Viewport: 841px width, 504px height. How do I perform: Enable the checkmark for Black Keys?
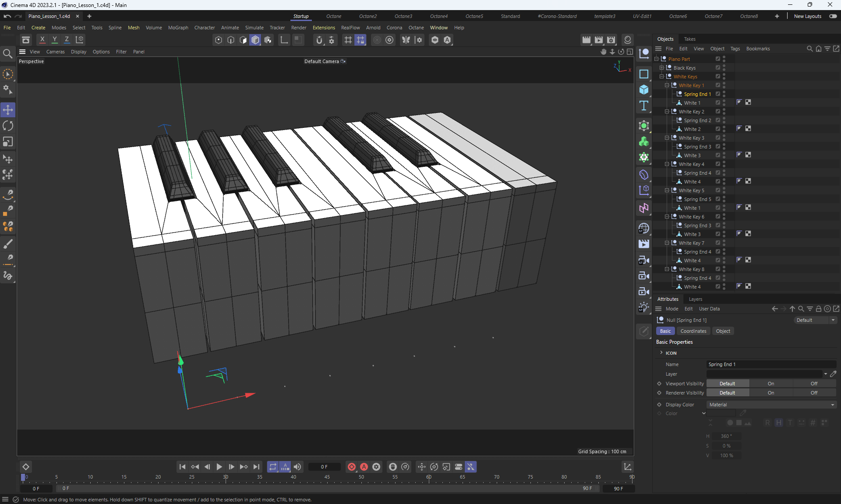click(718, 68)
